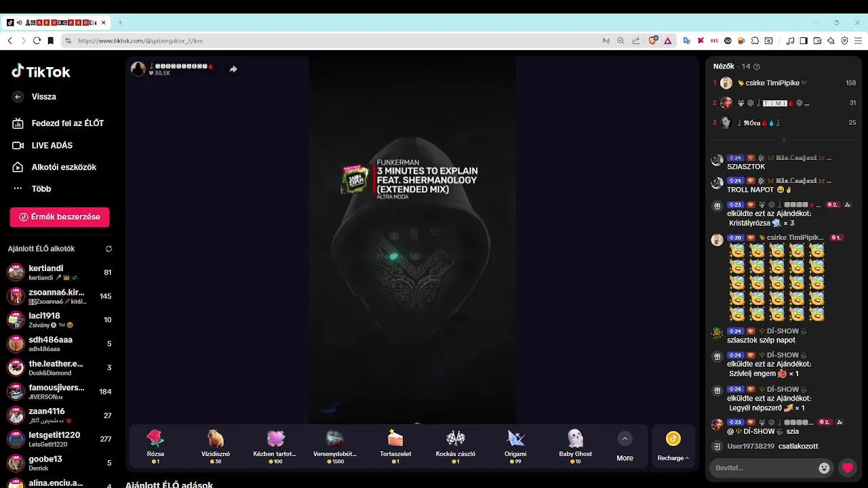Open the browser hamburger menu
The image size is (868, 488).
click(x=858, y=41)
